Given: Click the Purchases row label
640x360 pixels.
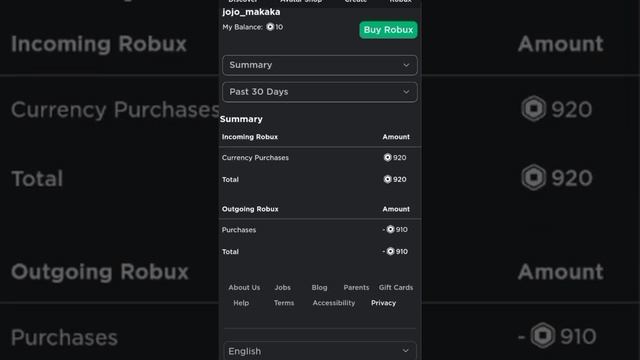Looking at the screenshot, I should [x=239, y=230].
